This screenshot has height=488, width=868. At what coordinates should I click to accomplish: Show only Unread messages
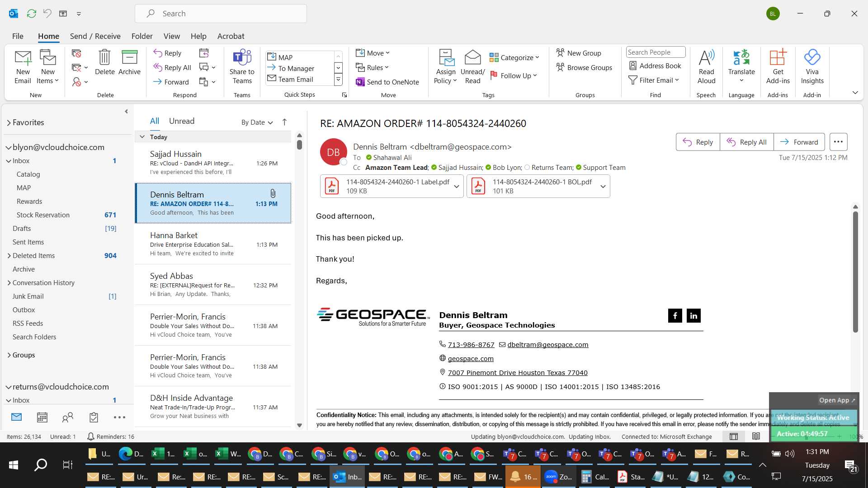pyautogui.click(x=182, y=121)
